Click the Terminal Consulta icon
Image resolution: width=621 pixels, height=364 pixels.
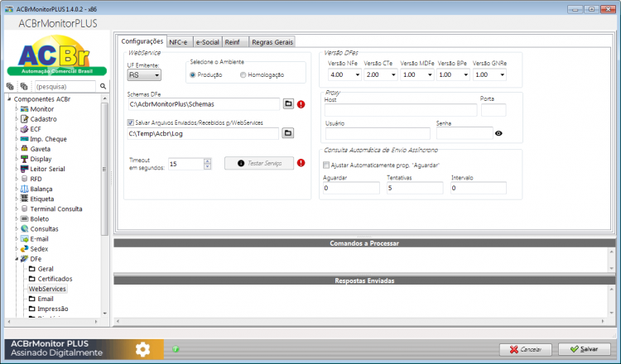(25, 208)
